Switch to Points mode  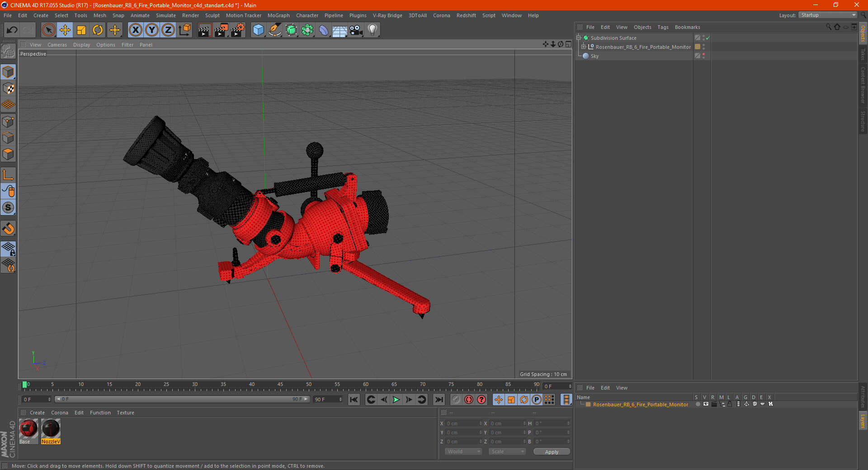point(8,122)
